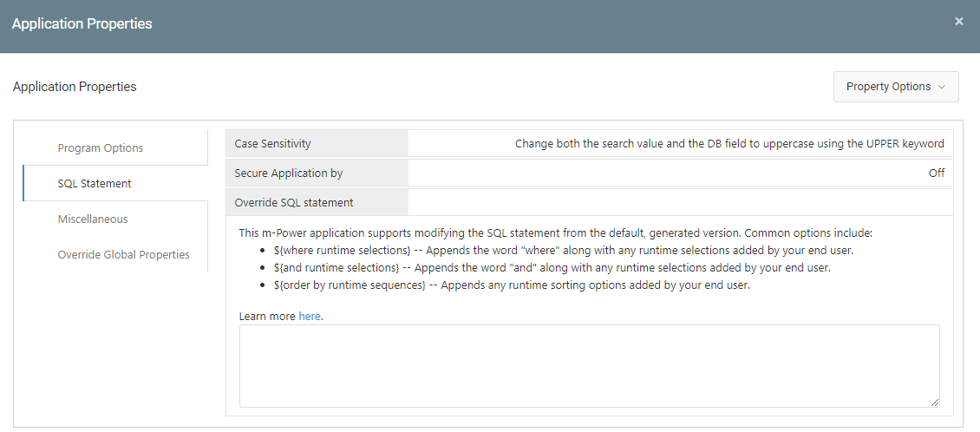980x432 pixels.
Task: Click the Case Sensitivity property label
Action: (x=272, y=143)
